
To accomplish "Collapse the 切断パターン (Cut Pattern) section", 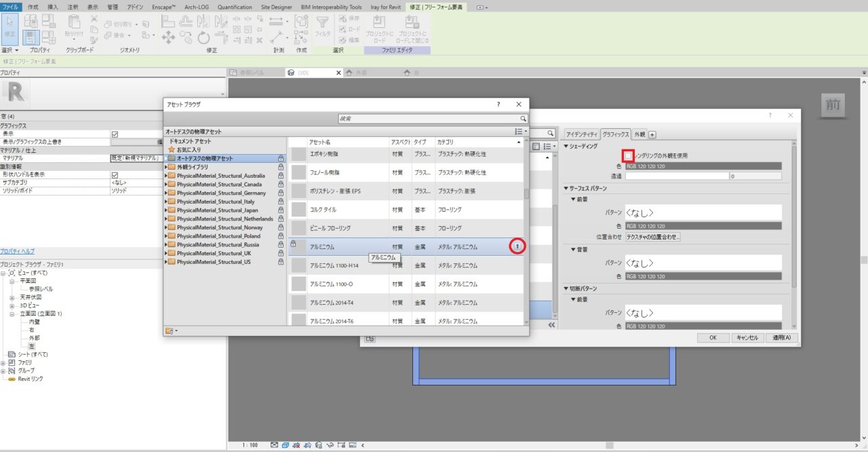I will pyautogui.click(x=566, y=288).
